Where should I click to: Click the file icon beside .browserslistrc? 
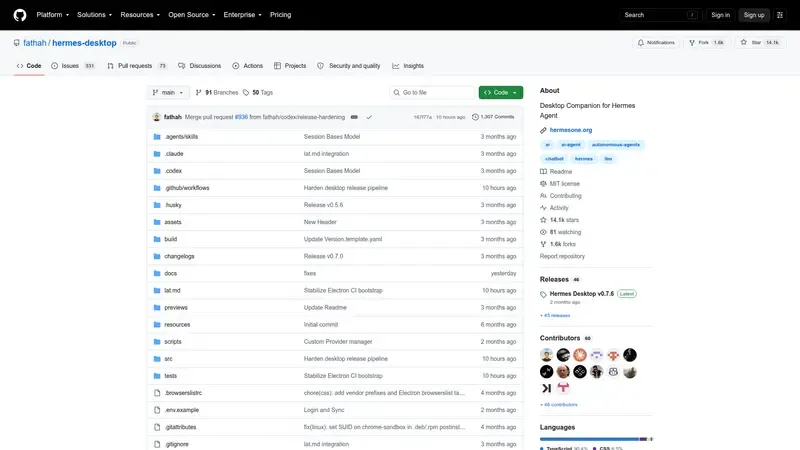coord(157,393)
